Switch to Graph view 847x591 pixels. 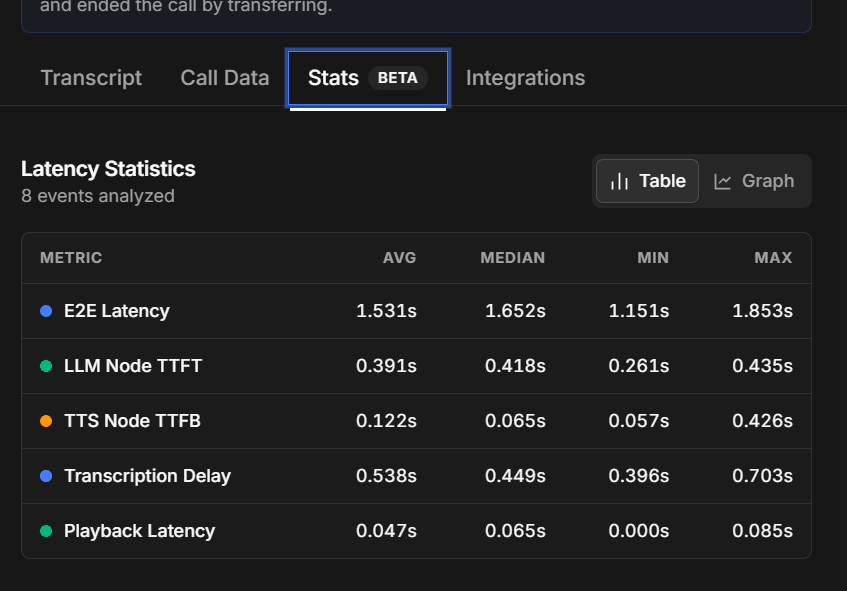[754, 181]
